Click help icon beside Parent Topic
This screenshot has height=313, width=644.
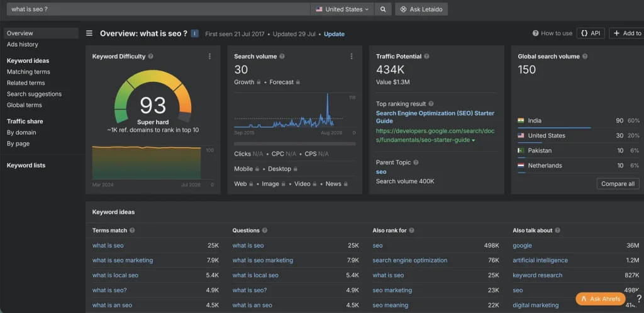(416, 162)
